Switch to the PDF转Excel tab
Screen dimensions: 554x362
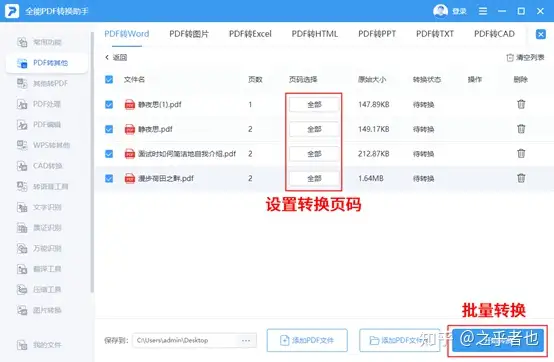[x=250, y=34]
